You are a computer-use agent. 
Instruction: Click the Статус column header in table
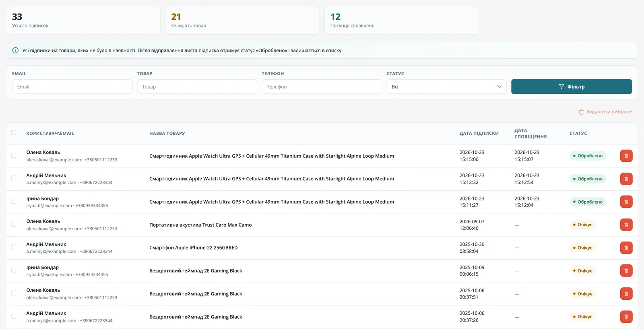[578, 133]
